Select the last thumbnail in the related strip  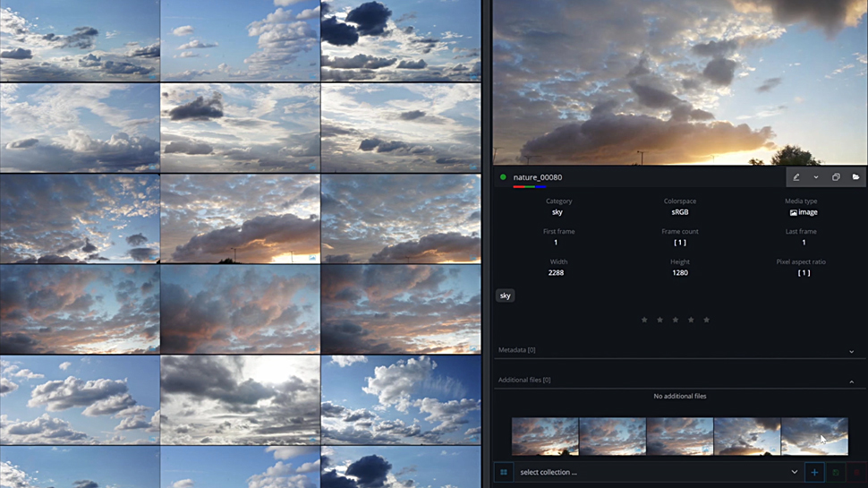(x=814, y=436)
